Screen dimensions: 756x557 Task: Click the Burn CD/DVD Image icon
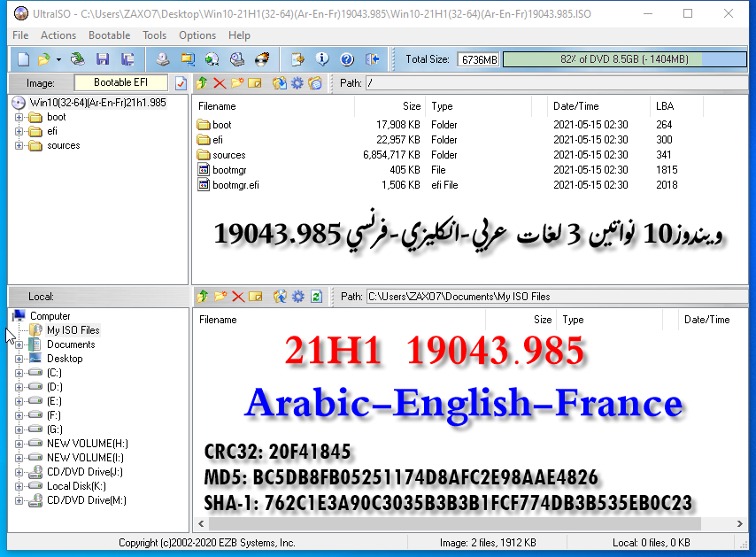262,59
